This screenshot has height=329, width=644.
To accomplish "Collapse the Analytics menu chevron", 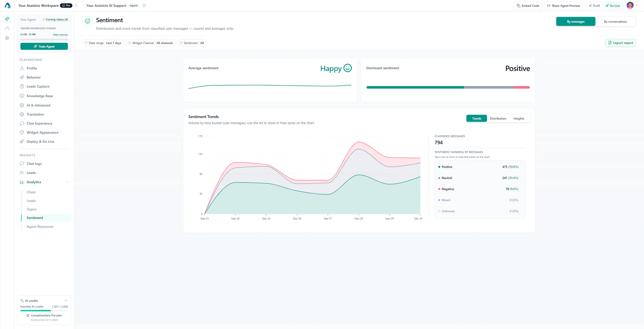I will coord(67,182).
